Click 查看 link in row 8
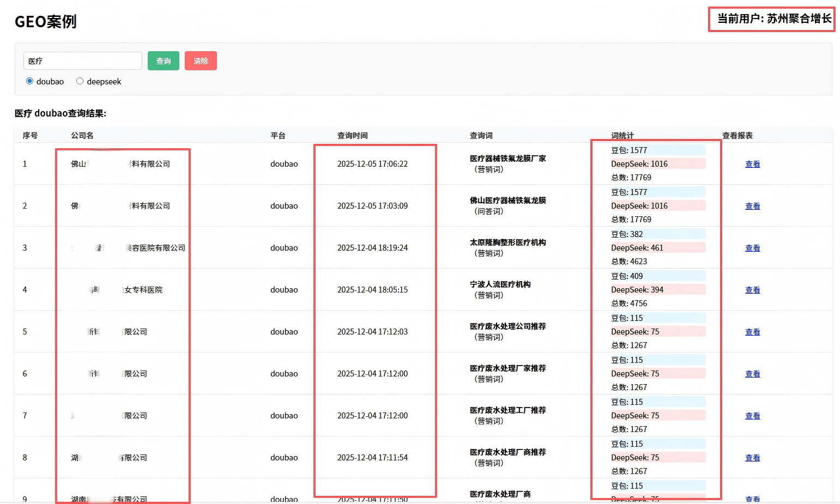 pyautogui.click(x=752, y=458)
